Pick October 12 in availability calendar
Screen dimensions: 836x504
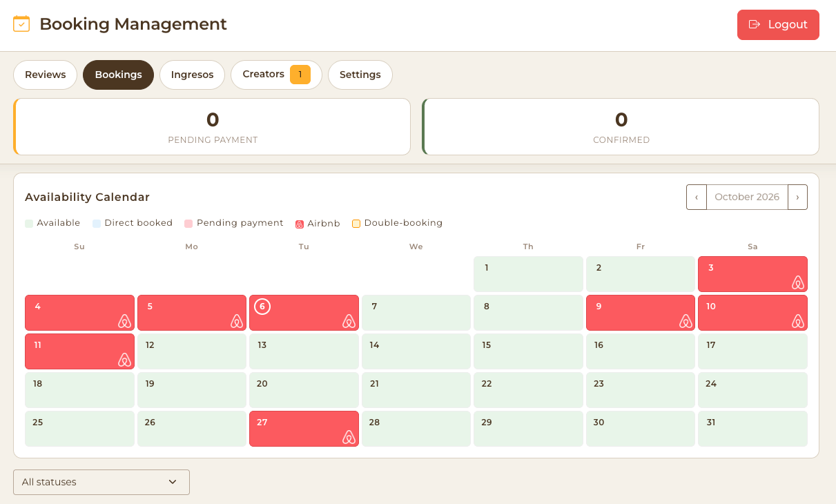(x=192, y=351)
